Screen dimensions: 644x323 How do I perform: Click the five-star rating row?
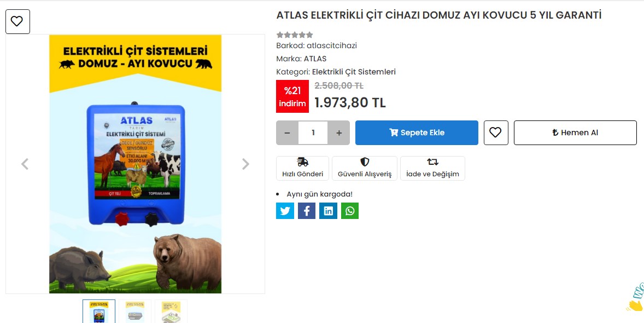coord(295,34)
